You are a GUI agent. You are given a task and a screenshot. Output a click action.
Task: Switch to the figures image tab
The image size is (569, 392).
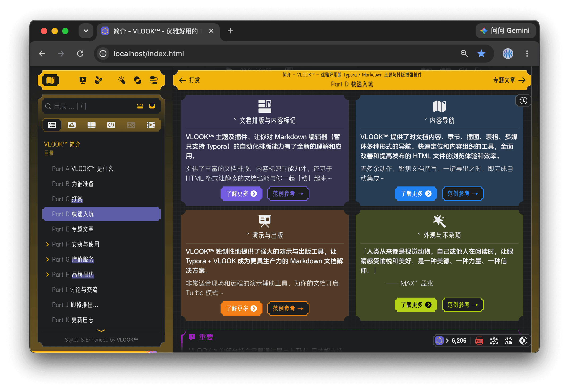tap(72, 125)
